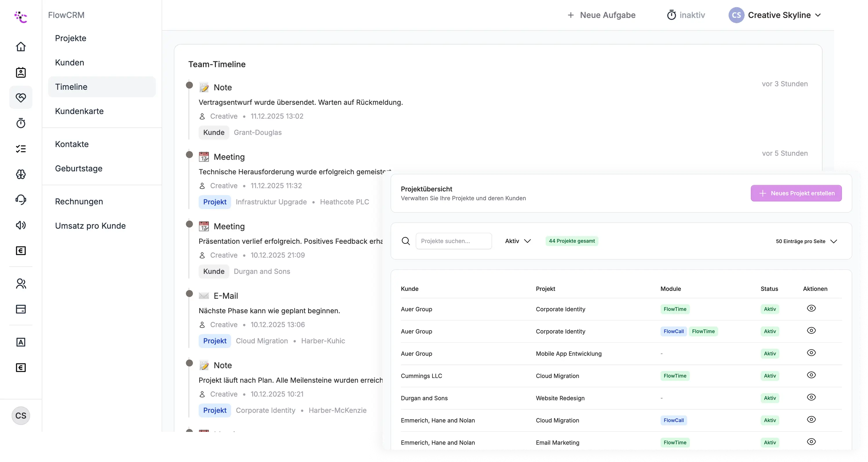Image resolution: width=868 pixels, height=462 pixels.
Task: Open the Aktiv status filter dropdown
Action: pyautogui.click(x=518, y=241)
